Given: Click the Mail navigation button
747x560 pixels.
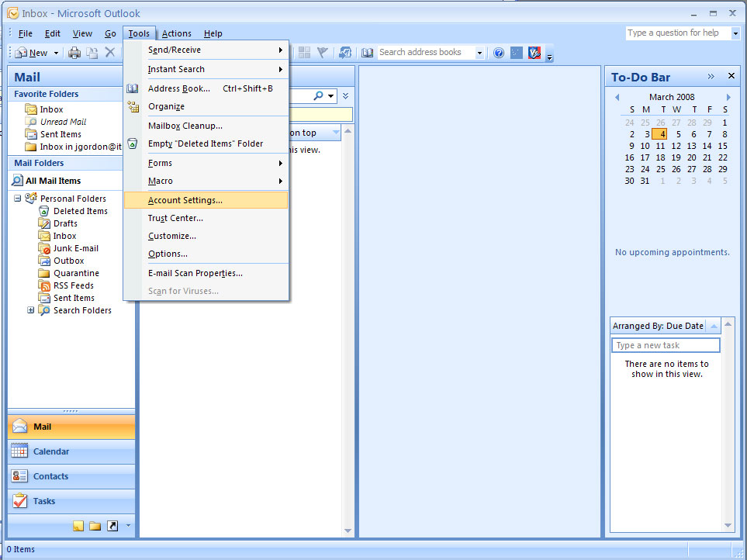Looking at the screenshot, I should (x=71, y=427).
